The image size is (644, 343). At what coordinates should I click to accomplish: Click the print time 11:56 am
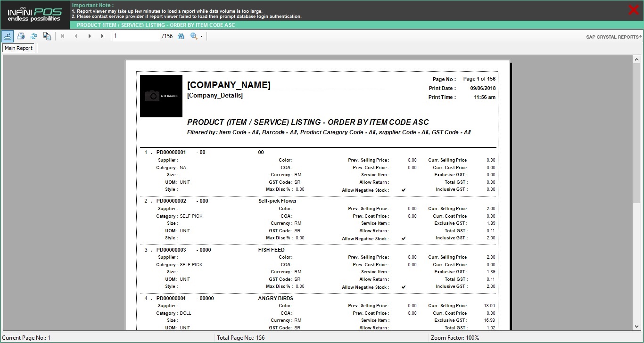(x=485, y=97)
